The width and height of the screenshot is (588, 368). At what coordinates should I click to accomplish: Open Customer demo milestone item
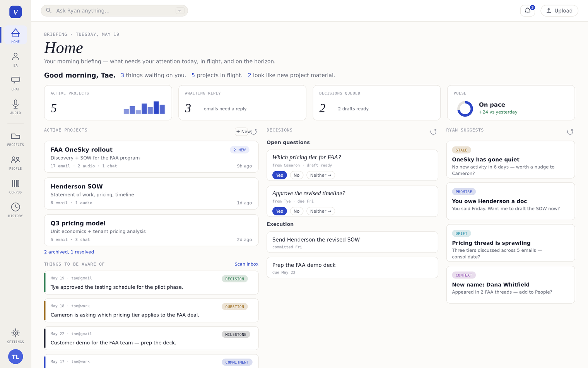coord(151,339)
